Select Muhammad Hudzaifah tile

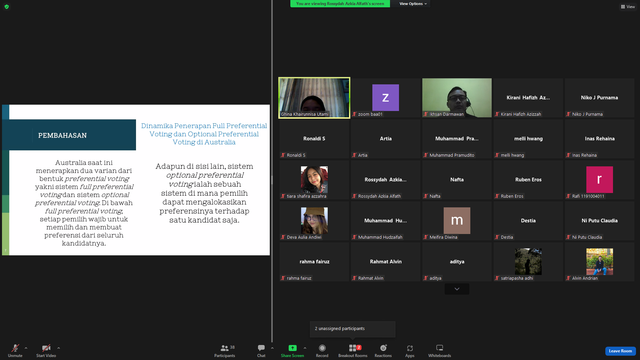tap(385, 221)
